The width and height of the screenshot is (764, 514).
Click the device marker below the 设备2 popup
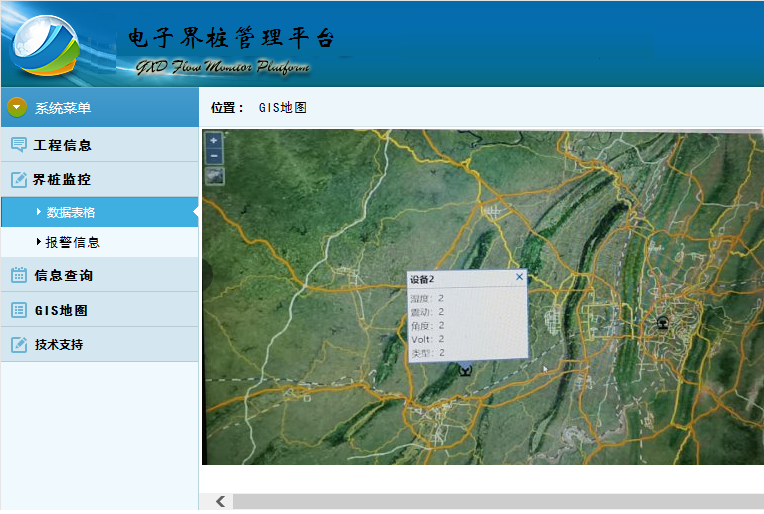[x=463, y=369]
